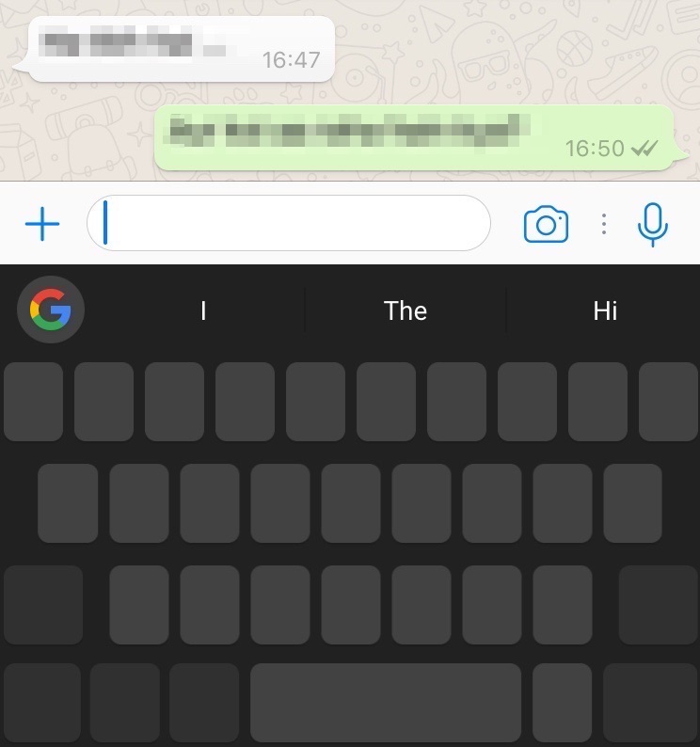Open the camera from the chat bar
The image size is (700, 747).
546,224
